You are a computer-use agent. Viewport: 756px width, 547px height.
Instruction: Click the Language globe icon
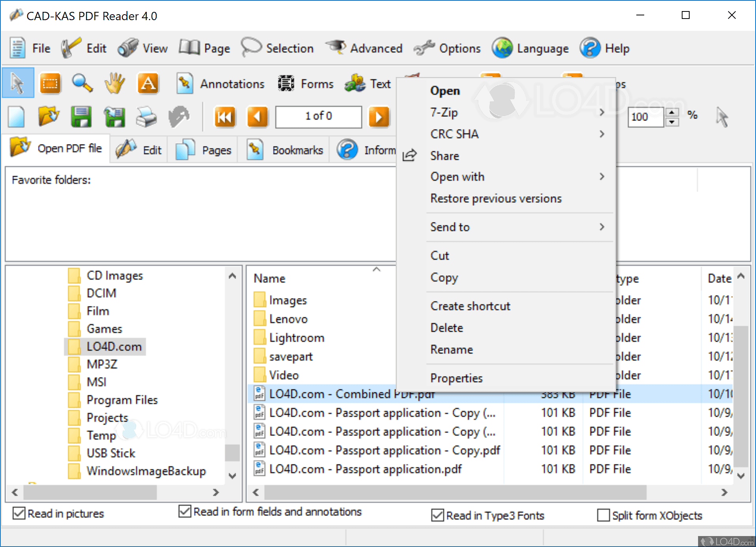coord(502,48)
